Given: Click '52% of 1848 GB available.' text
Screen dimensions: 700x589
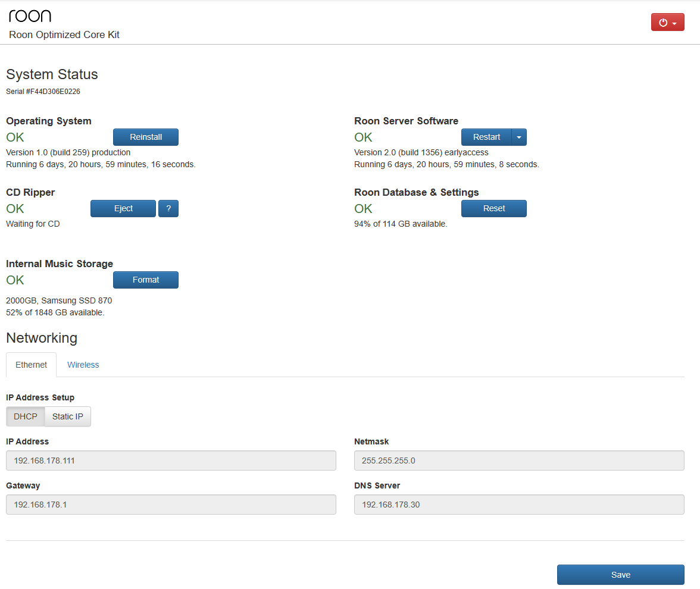Looking at the screenshot, I should 55,313.
